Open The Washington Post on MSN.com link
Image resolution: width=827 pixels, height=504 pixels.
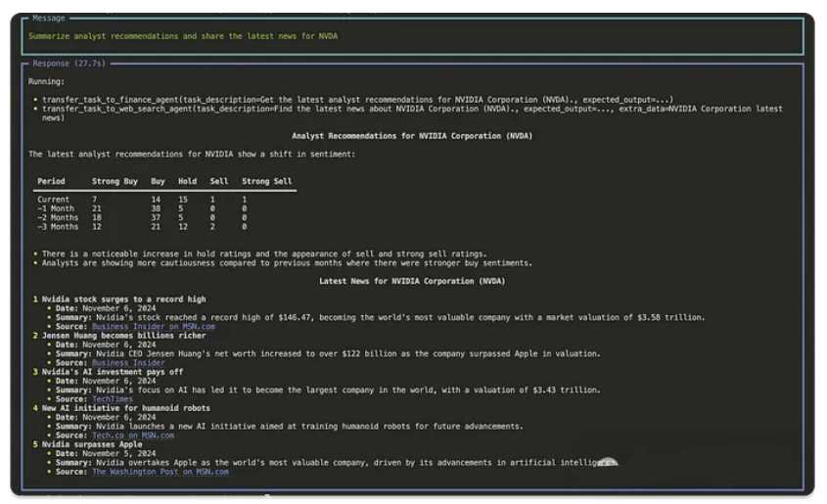pos(161,472)
